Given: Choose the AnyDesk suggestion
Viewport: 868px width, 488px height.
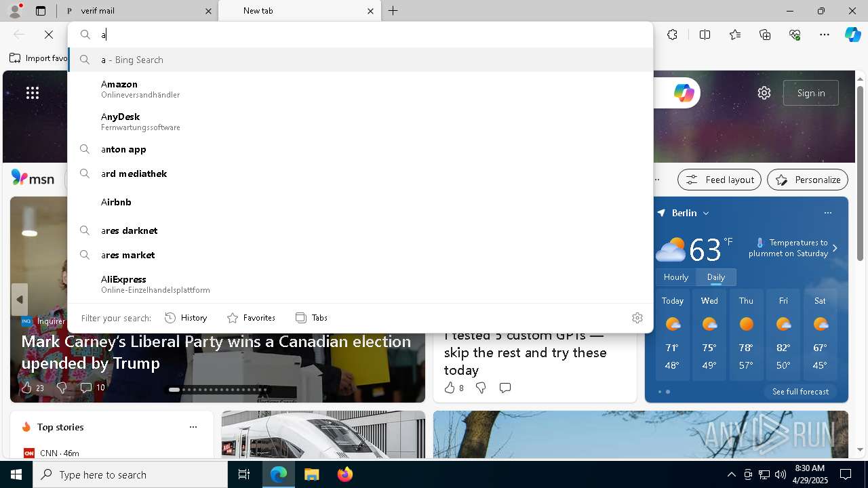Looking at the screenshot, I should pyautogui.click(x=360, y=121).
